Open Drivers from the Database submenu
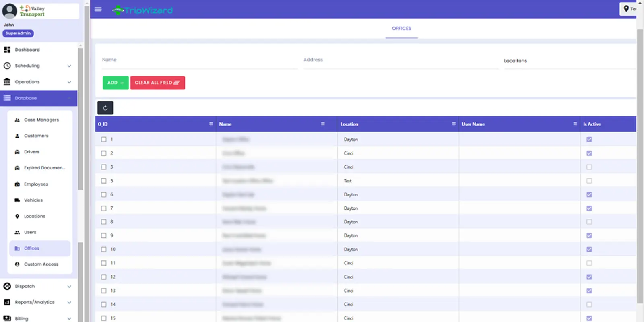Screen dimensions: 644x322 (31, 152)
